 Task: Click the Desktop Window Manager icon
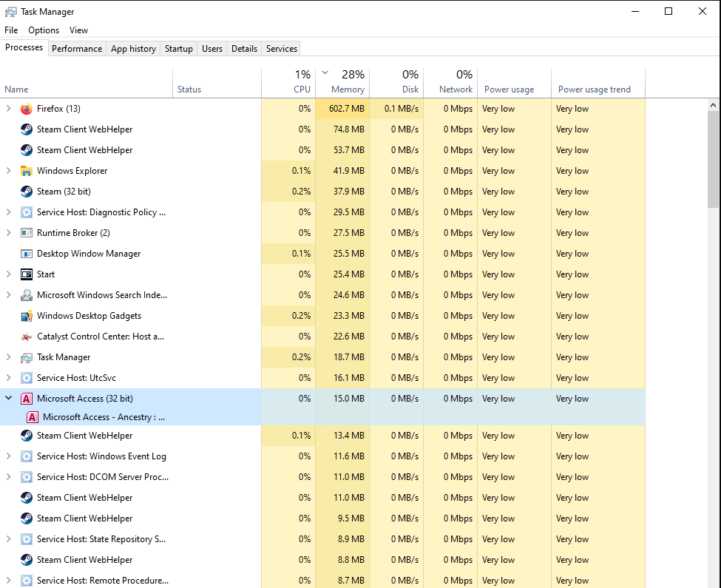point(26,254)
